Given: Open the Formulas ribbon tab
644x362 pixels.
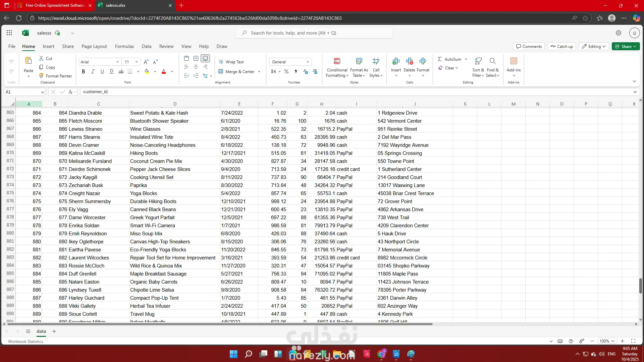Looking at the screenshot, I should click(124, 46).
